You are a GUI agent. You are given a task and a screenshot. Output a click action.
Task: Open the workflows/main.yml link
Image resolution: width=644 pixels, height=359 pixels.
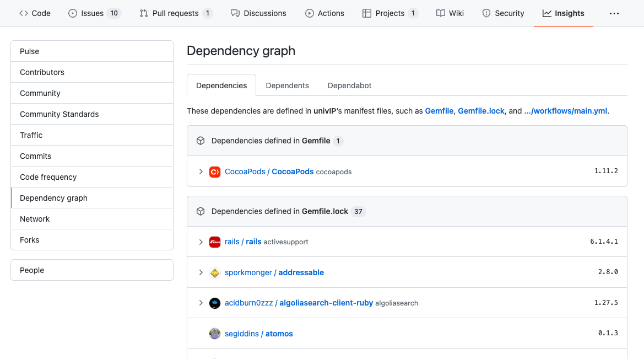click(x=566, y=111)
